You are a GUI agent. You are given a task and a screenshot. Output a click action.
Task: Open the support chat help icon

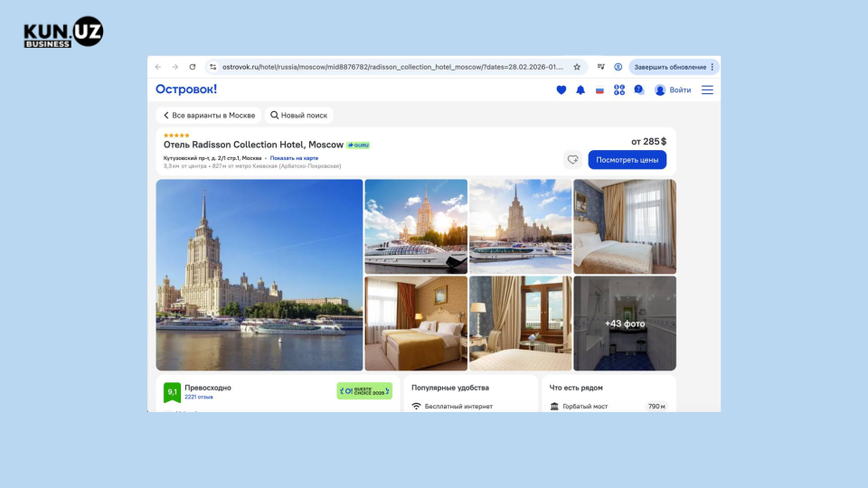point(638,90)
